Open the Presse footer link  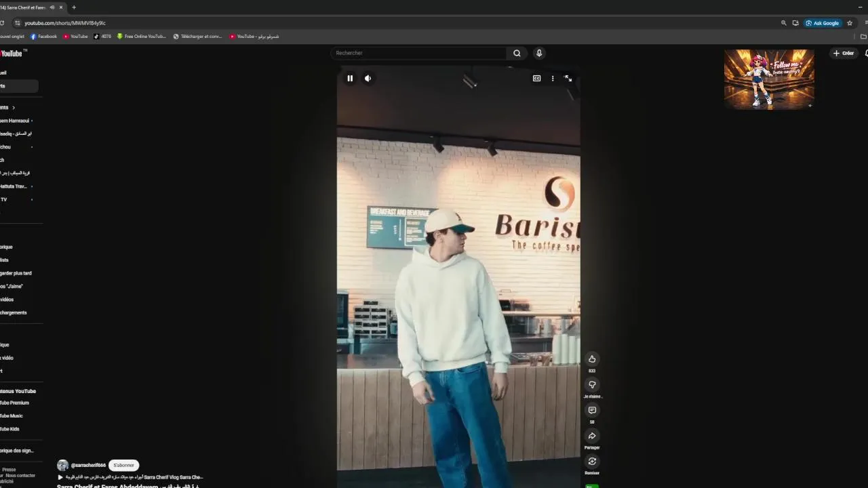click(9, 469)
